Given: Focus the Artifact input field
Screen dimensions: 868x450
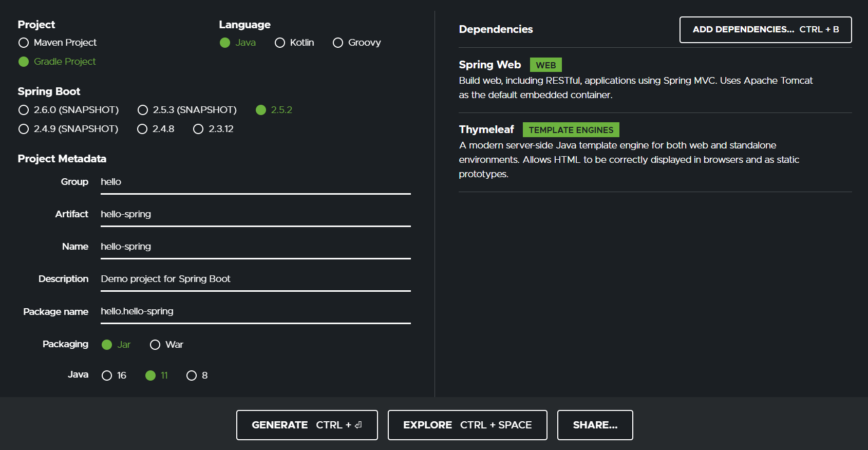Looking at the screenshot, I should [x=256, y=215].
